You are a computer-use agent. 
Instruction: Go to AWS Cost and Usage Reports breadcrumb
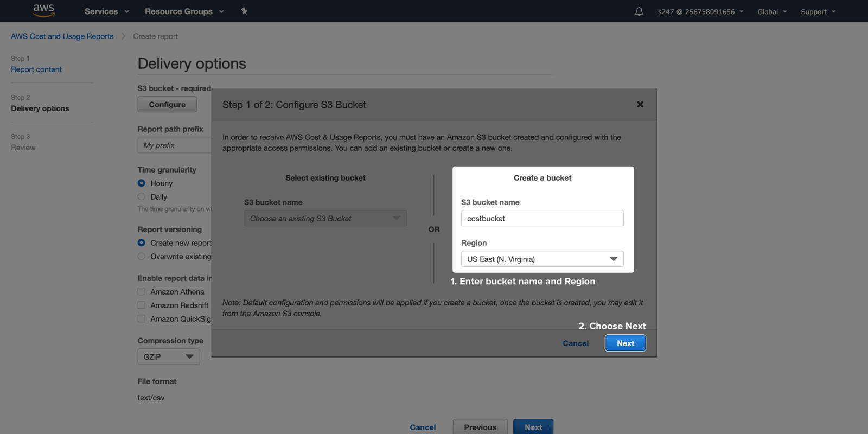[x=62, y=36]
